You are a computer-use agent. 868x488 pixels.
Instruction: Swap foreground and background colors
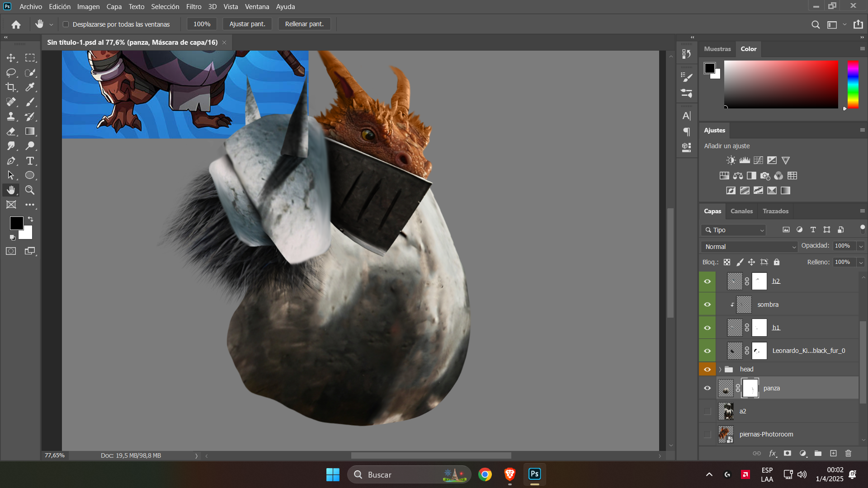coord(30,219)
